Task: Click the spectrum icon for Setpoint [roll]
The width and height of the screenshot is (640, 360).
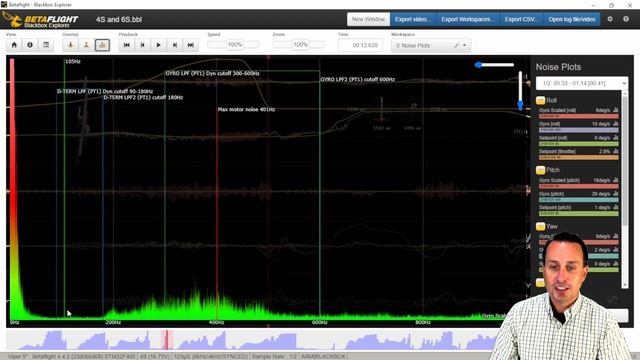Action: (x=616, y=138)
